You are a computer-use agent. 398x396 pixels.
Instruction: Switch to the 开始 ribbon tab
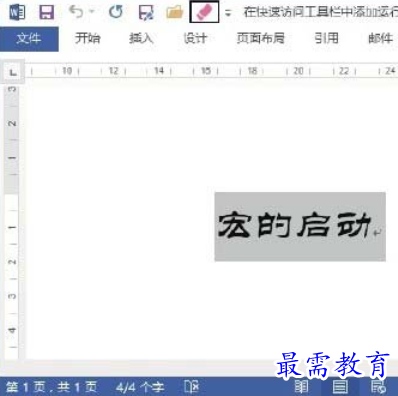click(88, 38)
